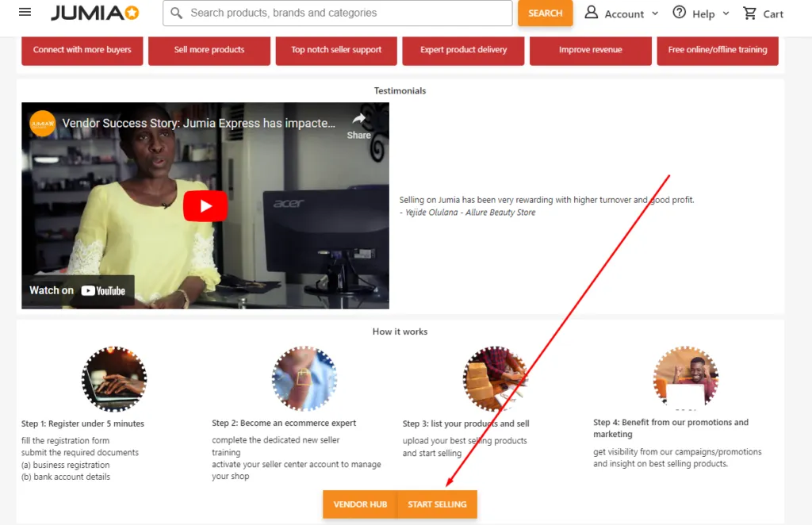Click the (a) business registration line
This screenshot has height=525, width=812.
[65, 465]
